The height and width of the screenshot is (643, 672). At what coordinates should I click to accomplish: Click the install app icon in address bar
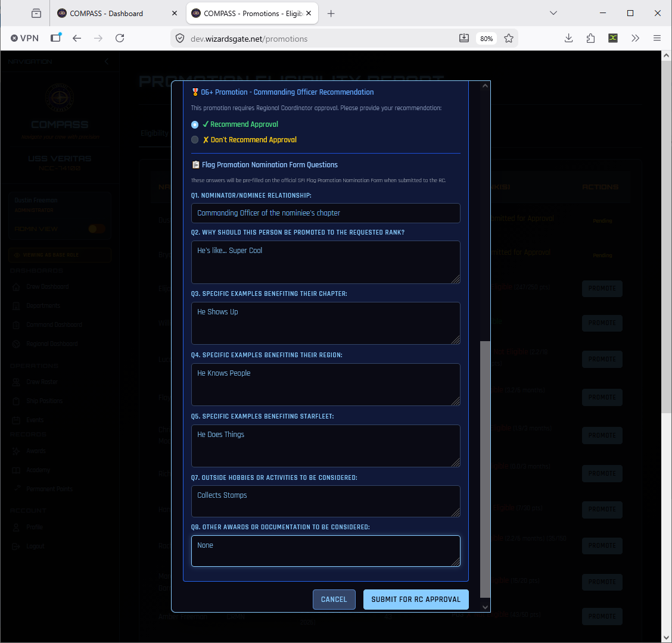coord(463,38)
